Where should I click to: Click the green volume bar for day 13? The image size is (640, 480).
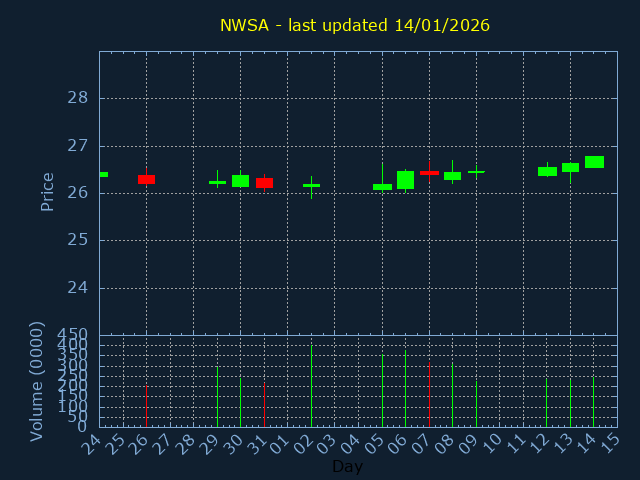coord(570,403)
